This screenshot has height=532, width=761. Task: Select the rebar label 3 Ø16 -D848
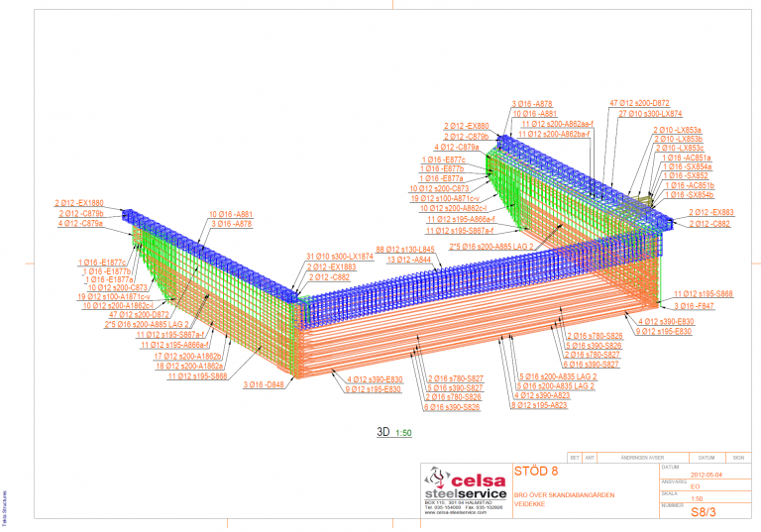point(264,383)
